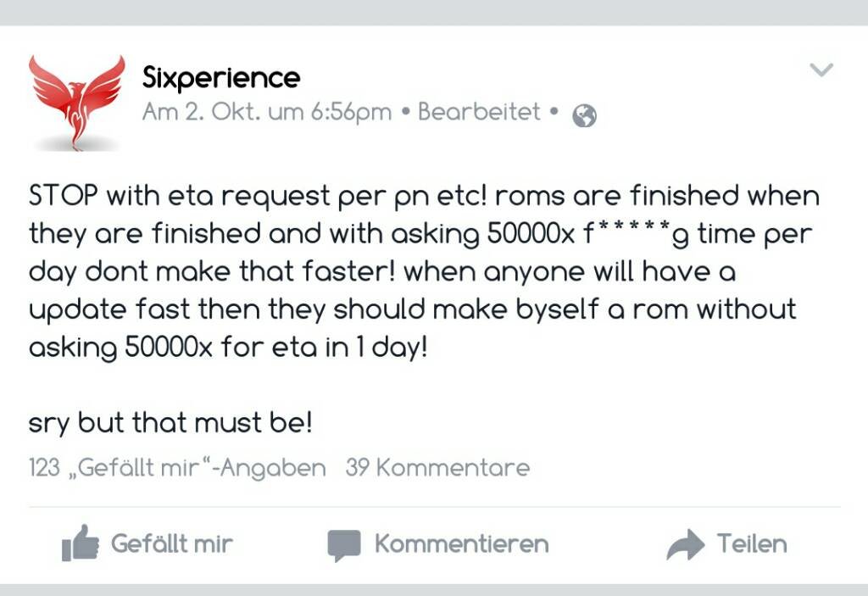Click the post's main paragraph text
Image resolution: width=868 pixels, height=596 pixels.
point(424,272)
